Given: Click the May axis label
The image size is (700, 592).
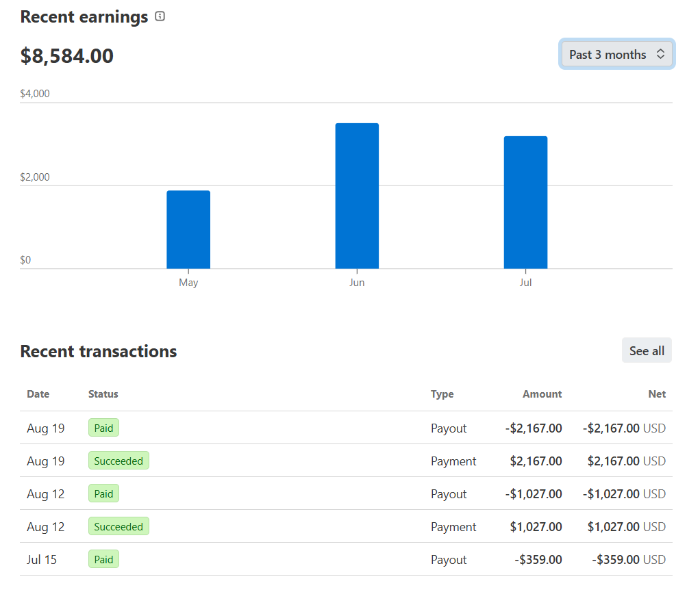Looking at the screenshot, I should point(188,283).
